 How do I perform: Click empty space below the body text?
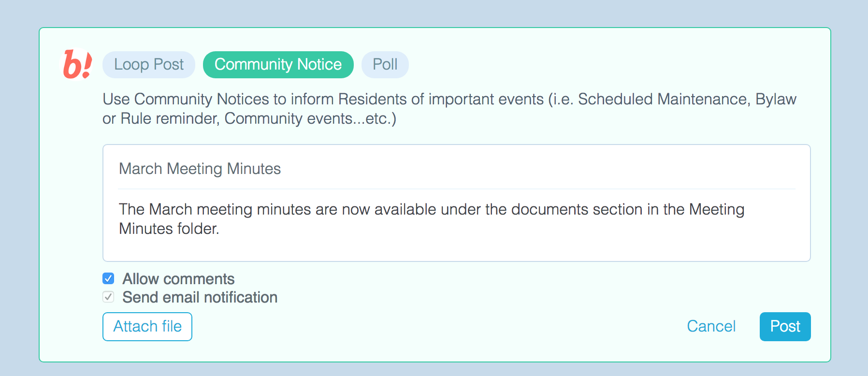click(x=456, y=249)
